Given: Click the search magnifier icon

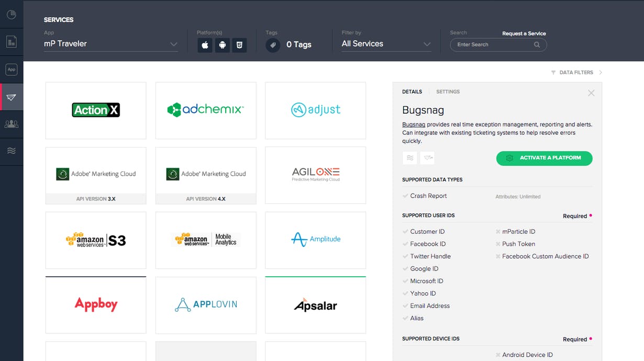Looking at the screenshot, I should click(x=537, y=45).
